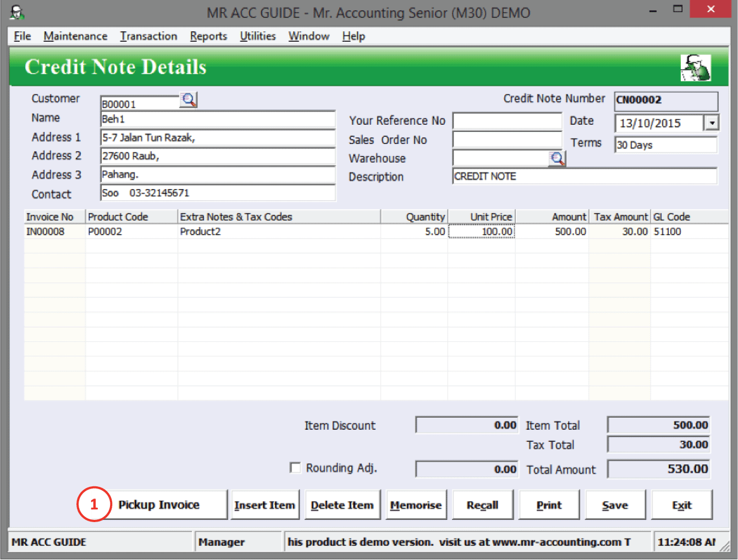The image size is (738, 560).
Task: Click the Pickup Invoice button
Action: coord(159,504)
